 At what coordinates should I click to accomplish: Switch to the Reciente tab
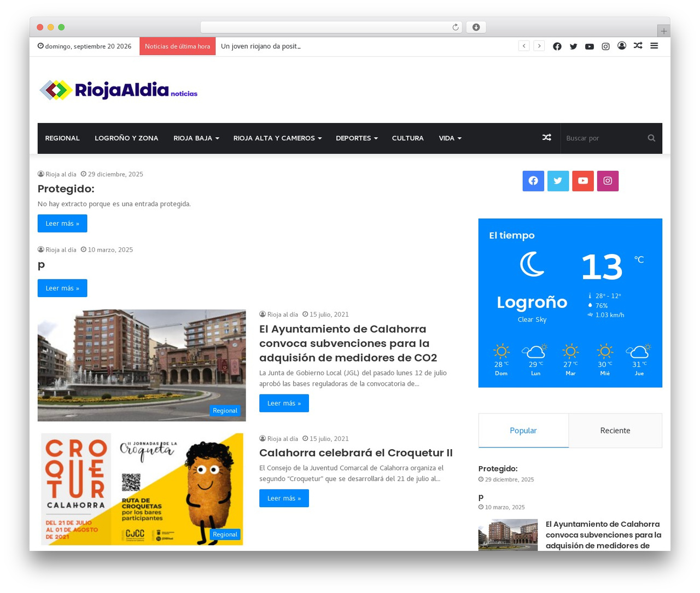[615, 431]
